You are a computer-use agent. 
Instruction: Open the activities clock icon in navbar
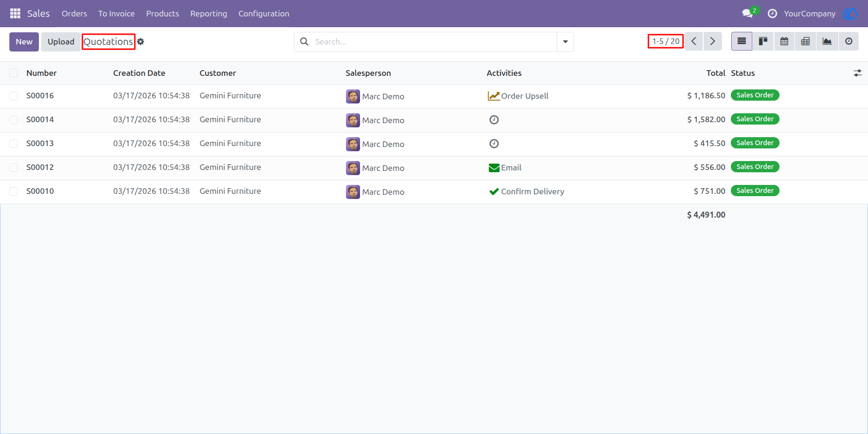point(772,14)
